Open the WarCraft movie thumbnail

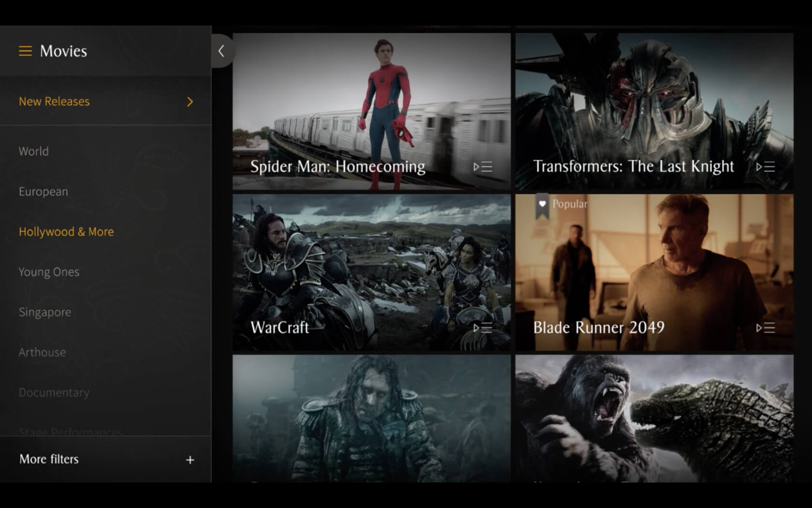point(371,272)
